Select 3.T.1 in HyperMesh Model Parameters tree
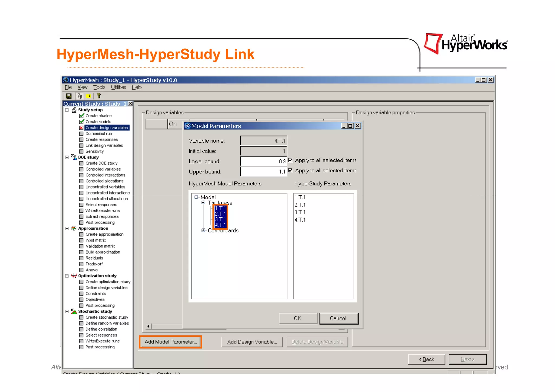 click(220, 219)
